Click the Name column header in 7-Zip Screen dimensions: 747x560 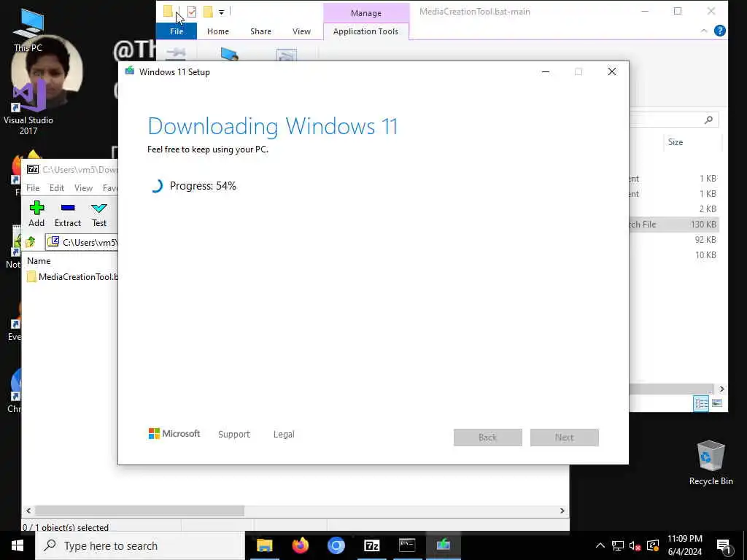pos(39,261)
